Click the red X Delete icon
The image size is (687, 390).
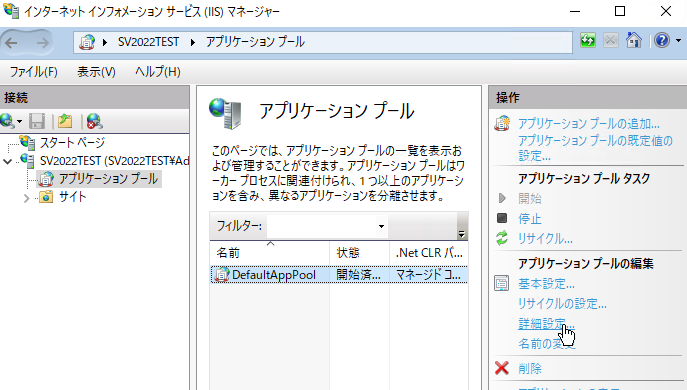pyautogui.click(x=502, y=368)
